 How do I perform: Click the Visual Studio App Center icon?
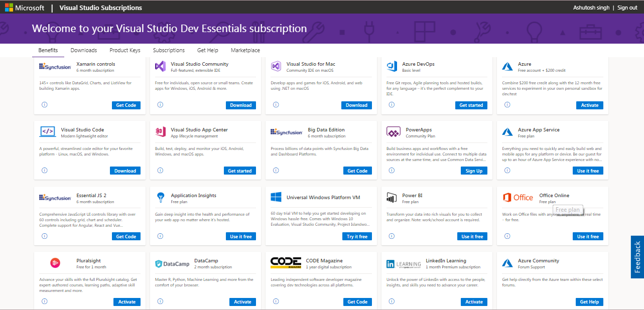click(161, 132)
